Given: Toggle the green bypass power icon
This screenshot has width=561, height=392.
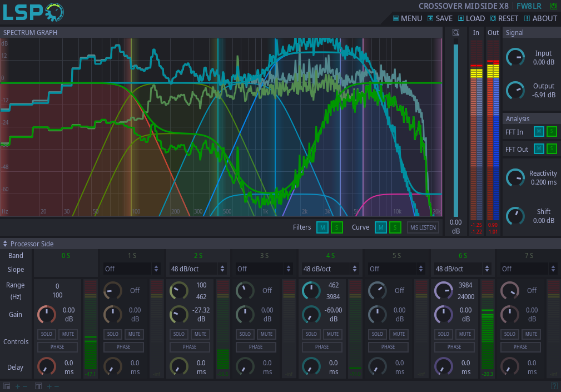Looking at the screenshot, I should [x=553, y=6].
